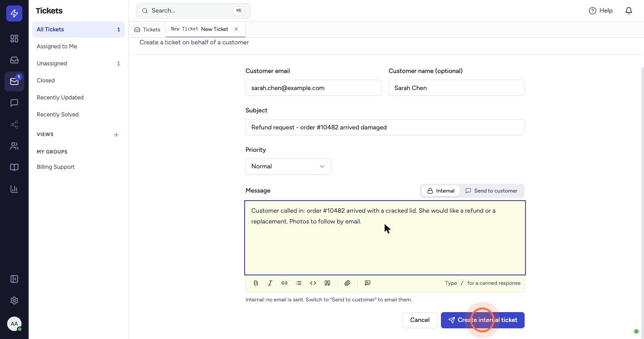
Task: Open canned responses from the toolbar icon
Action: (368, 283)
